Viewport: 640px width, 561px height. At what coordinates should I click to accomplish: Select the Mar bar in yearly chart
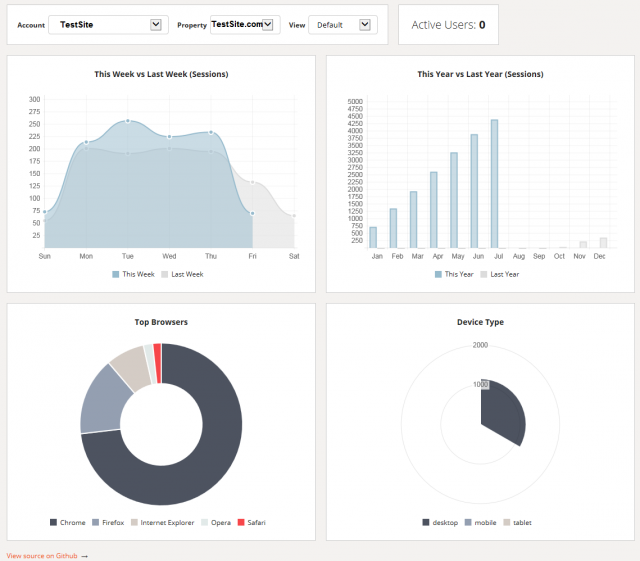click(413, 220)
